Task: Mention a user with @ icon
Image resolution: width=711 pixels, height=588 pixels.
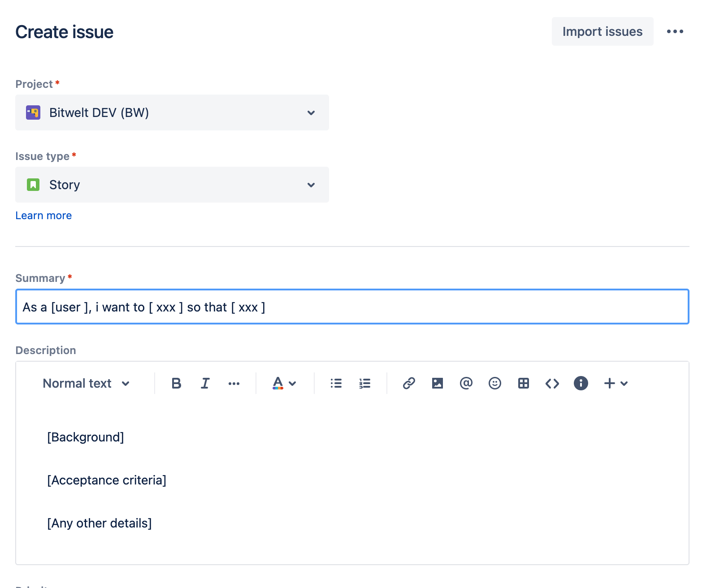Action: pyautogui.click(x=466, y=383)
